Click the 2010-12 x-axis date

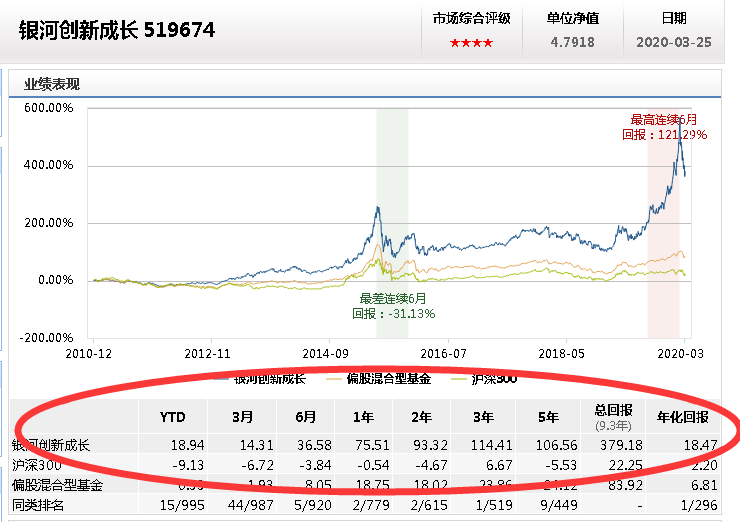click(x=89, y=354)
